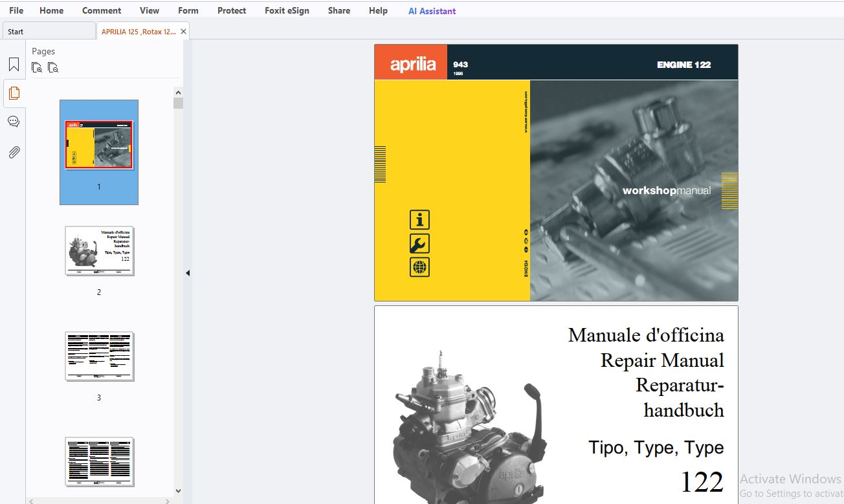Open the File menu

coord(16,10)
